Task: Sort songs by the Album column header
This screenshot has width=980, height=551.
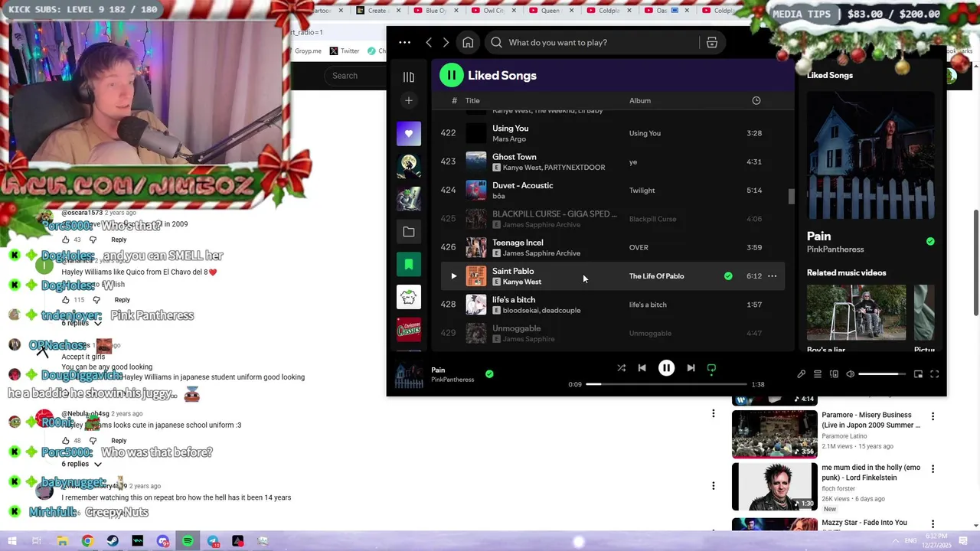Action: (640, 101)
